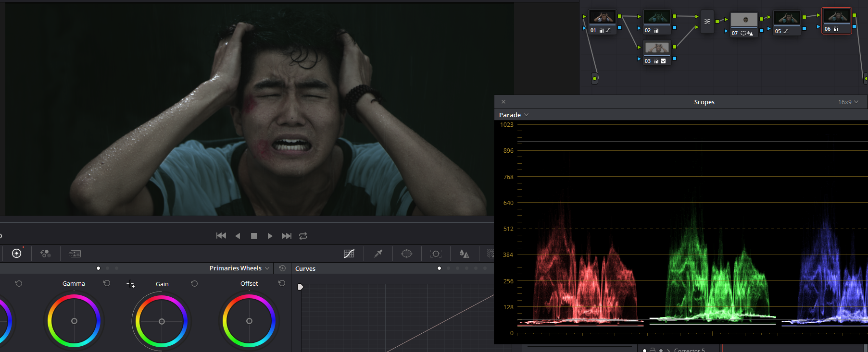
Task: Select node 01 thumbnail in node graph
Action: tap(602, 17)
